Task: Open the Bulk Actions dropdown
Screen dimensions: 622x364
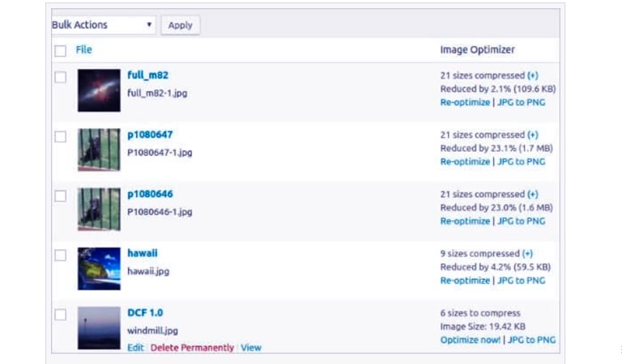Action: pyautogui.click(x=103, y=25)
